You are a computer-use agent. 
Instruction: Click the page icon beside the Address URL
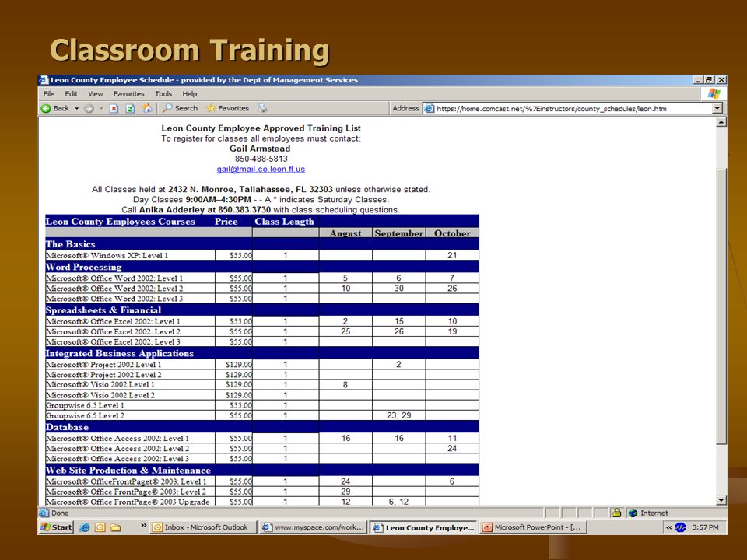click(x=429, y=109)
